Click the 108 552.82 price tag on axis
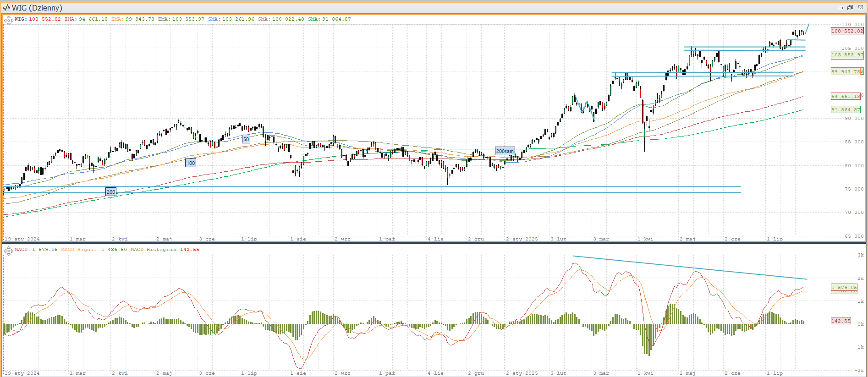The width and height of the screenshot is (868, 377). tap(847, 31)
